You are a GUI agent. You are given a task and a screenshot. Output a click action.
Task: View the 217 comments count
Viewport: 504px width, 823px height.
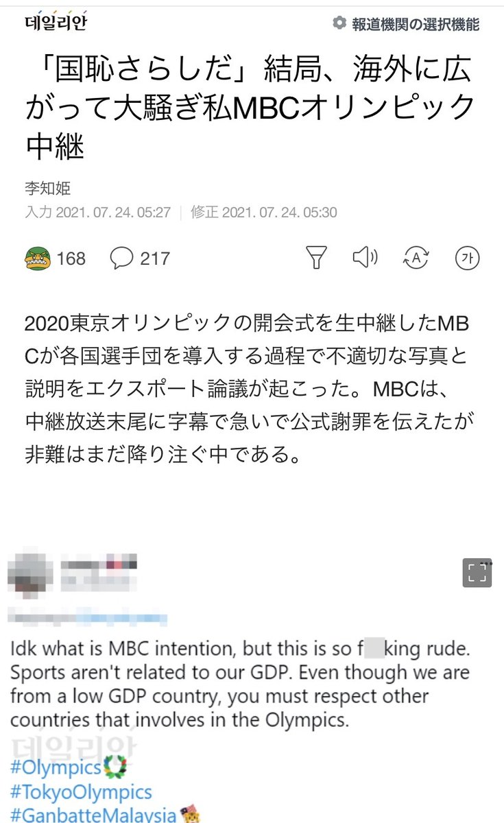point(155,259)
